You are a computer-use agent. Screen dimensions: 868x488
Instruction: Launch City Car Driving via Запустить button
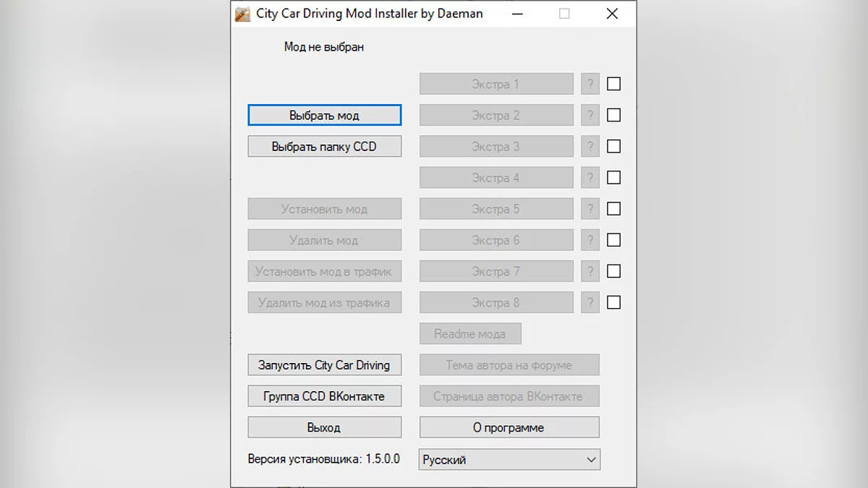click(324, 364)
